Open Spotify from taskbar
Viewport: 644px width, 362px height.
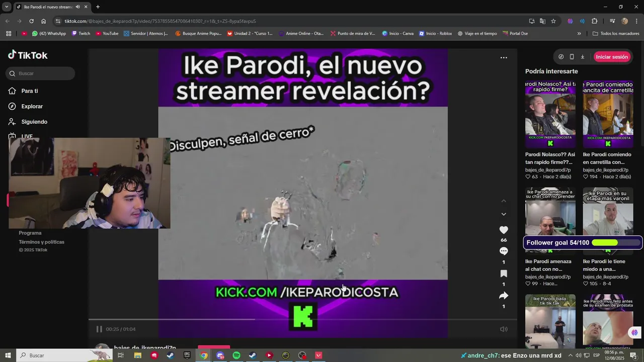click(x=236, y=355)
